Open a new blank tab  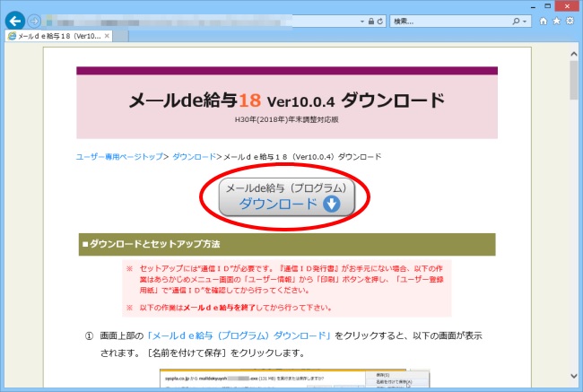120,36
